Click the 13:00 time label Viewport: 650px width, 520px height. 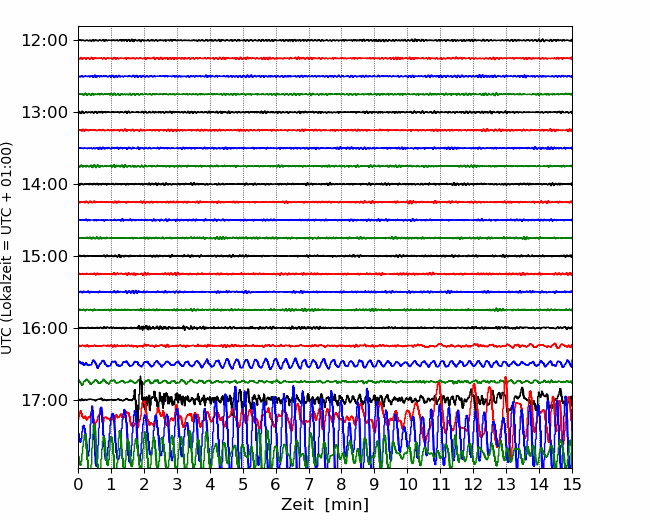44,112
